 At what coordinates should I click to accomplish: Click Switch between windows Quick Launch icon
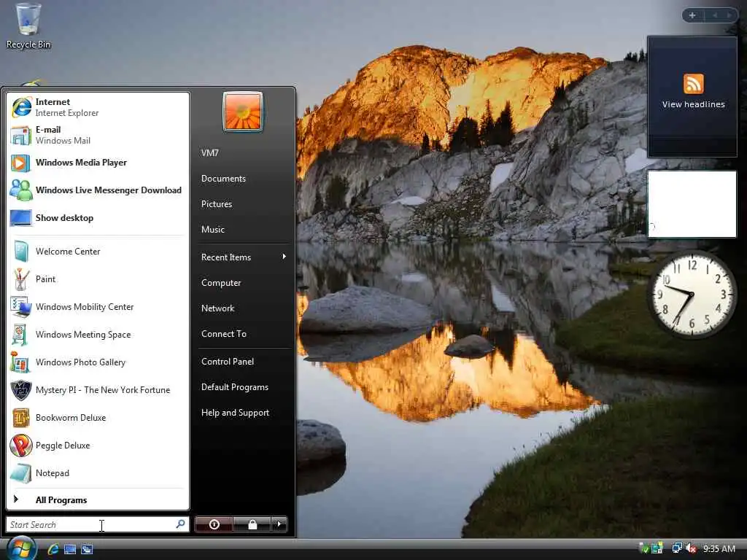pyautogui.click(x=87, y=550)
